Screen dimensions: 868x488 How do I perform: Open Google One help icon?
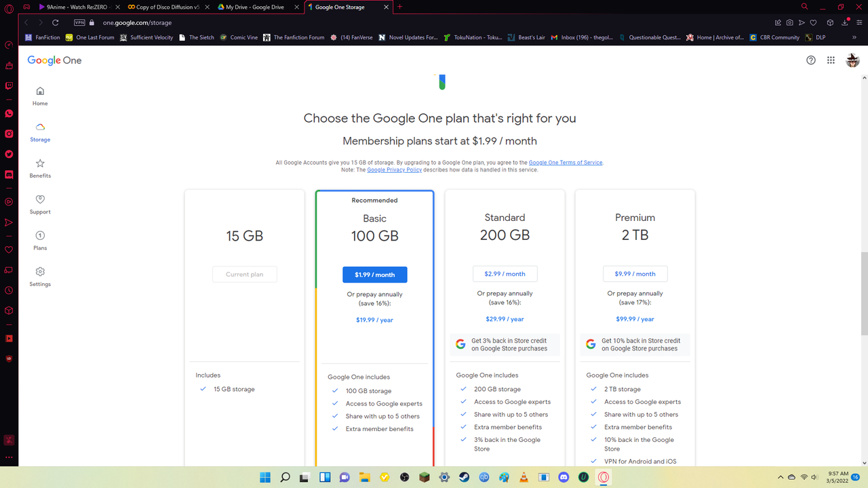pos(811,60)
